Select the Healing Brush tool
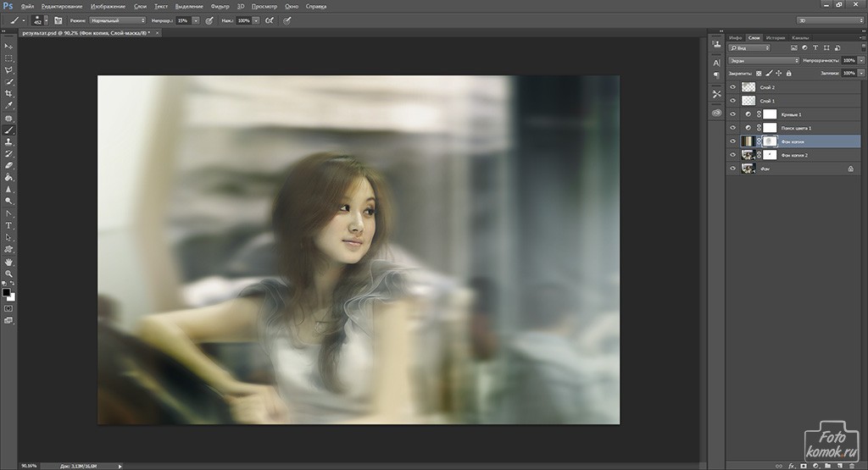Screen dimensions: 868x470 pyautogui.click(x=8, y=119)
